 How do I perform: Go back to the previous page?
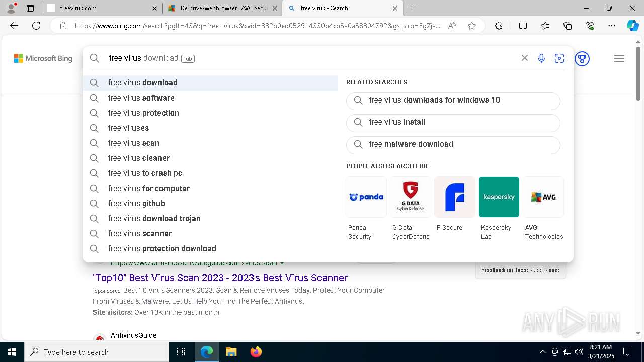coord(14,26)
